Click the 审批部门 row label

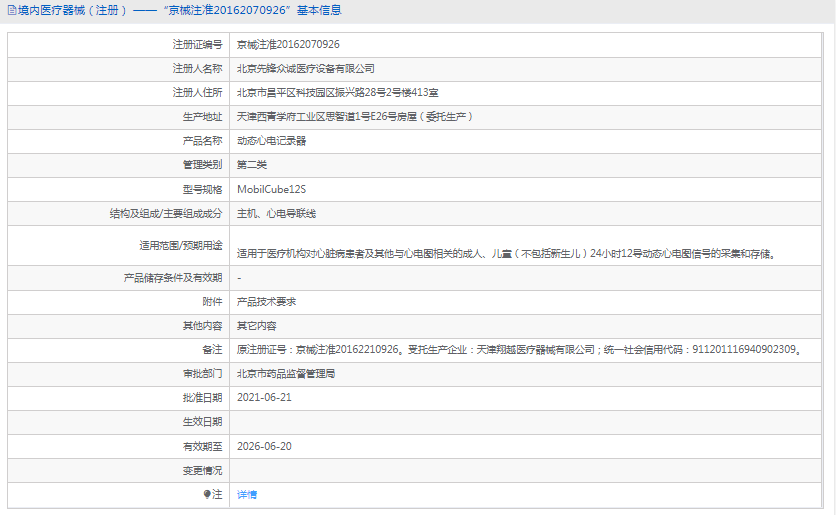coord(202,374)
